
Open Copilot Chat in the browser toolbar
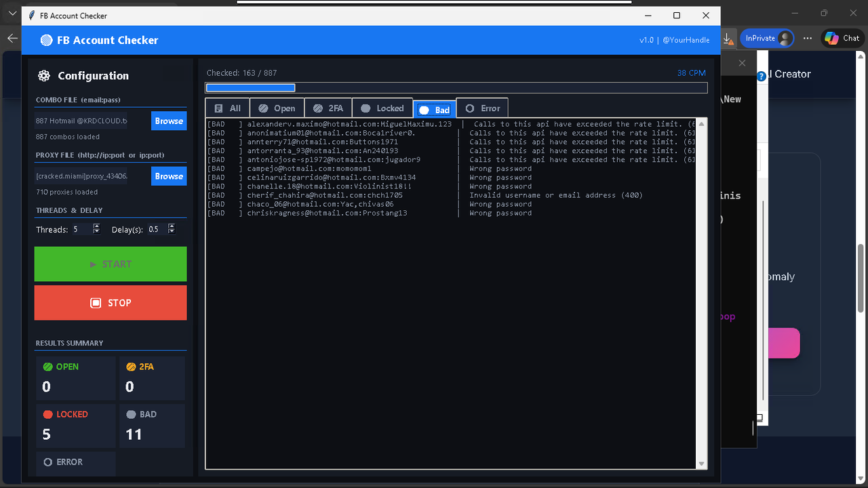tap(842, 38)
